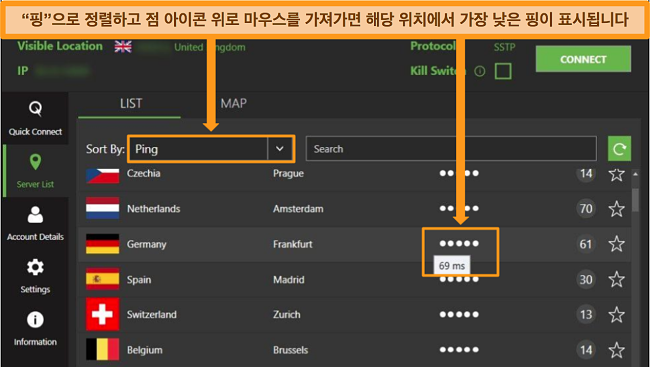Click Brussels ping dots indicator

pos(459,350)
